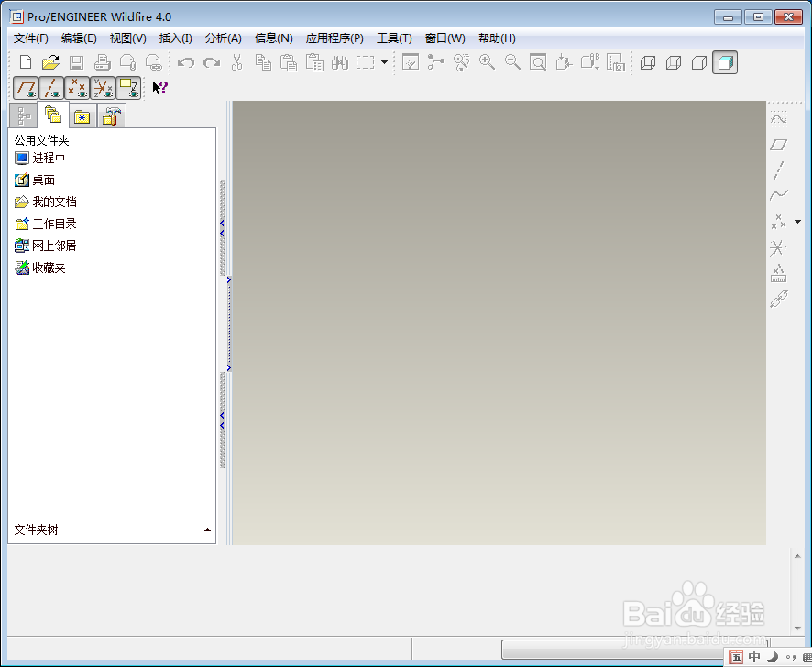The image size is (812, 667).
Task: Click the Undo arrow icon
Action: 185,62
